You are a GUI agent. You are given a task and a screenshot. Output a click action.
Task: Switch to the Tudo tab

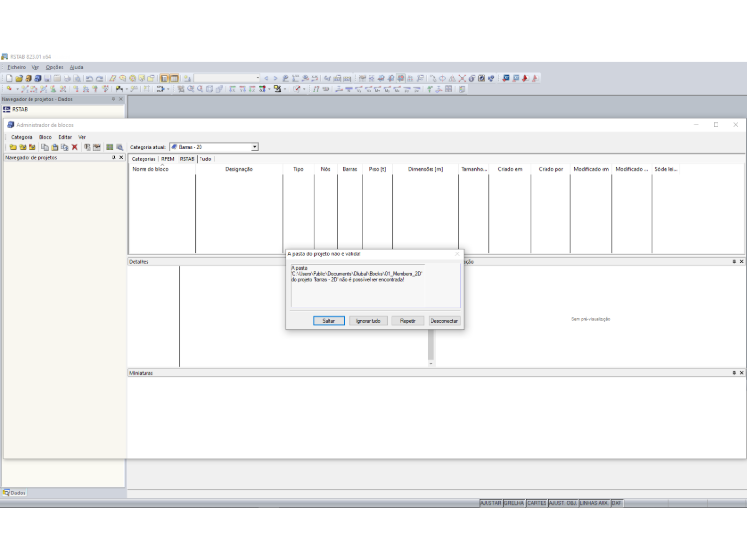pos(205,159)
